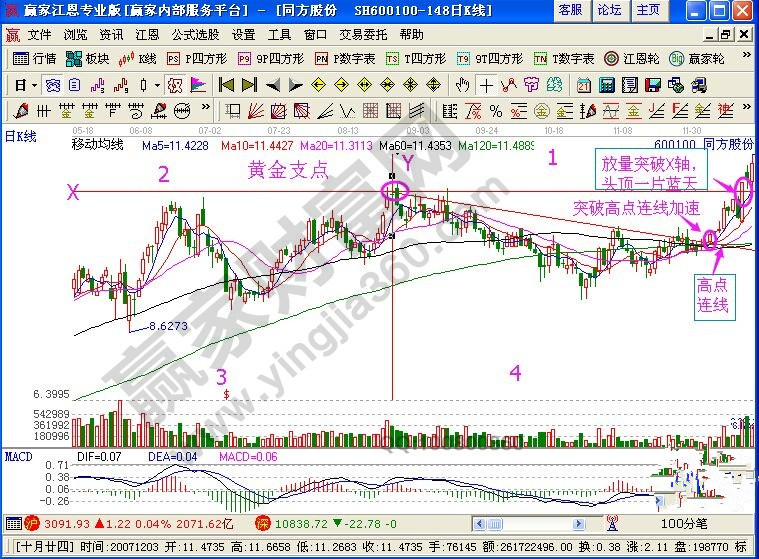The image size is (759, 559).
Task: Click the 论坛 forum button
Action: click(610, 11)
